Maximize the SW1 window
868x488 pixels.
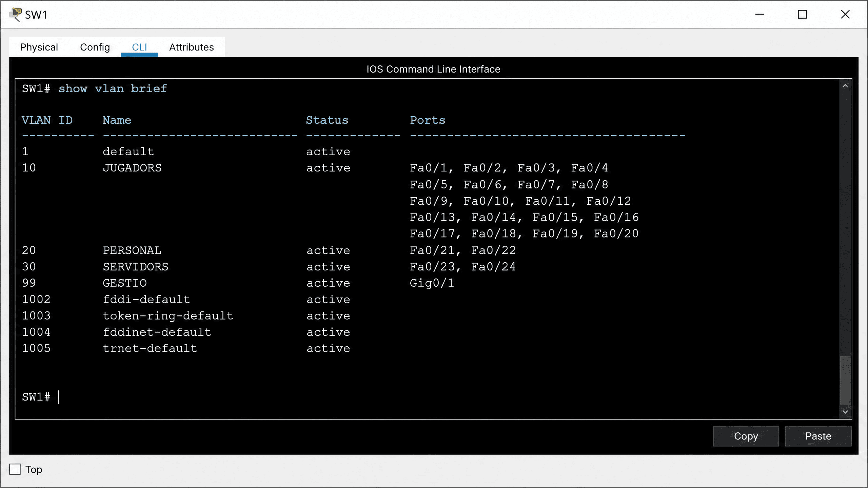802,14
